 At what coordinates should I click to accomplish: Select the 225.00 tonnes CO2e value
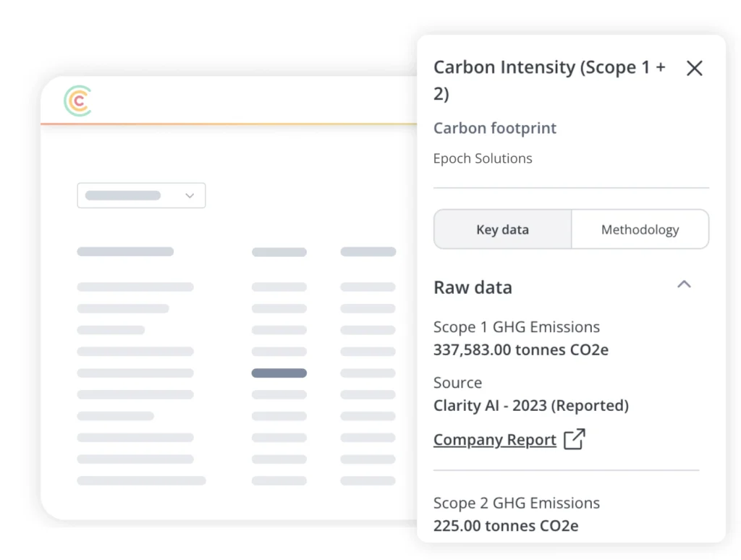505,526
